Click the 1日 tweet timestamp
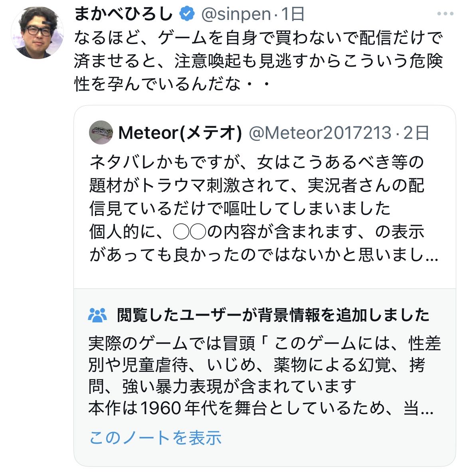Viewport: 467px width, 476px height. pyautogui.click(x=293, y=15)
